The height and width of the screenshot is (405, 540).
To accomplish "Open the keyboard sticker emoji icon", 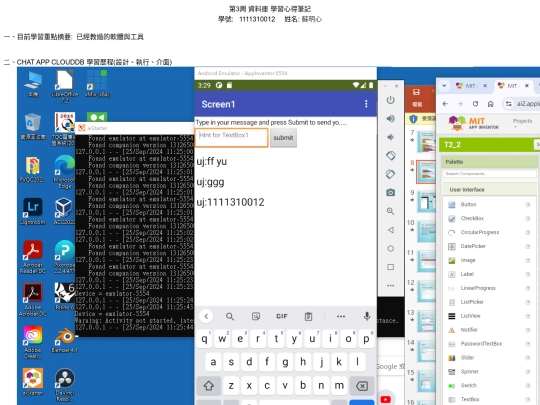I will coord(256,316).
